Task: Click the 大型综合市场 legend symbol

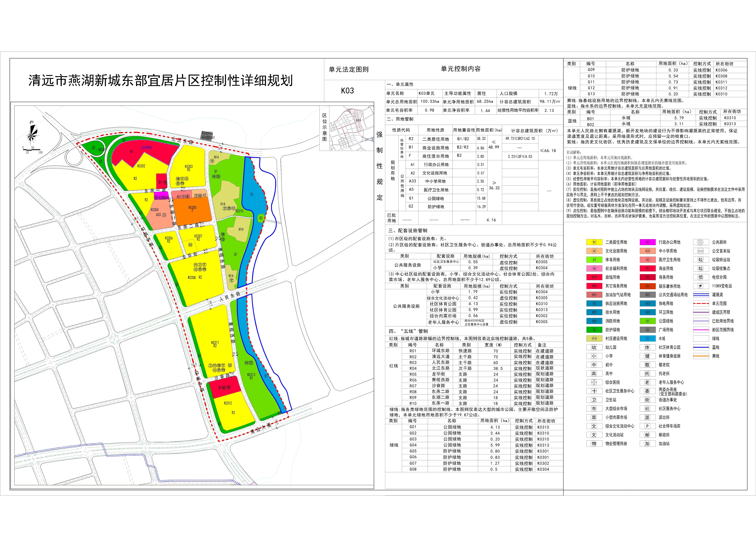Action: click(594, 409)
